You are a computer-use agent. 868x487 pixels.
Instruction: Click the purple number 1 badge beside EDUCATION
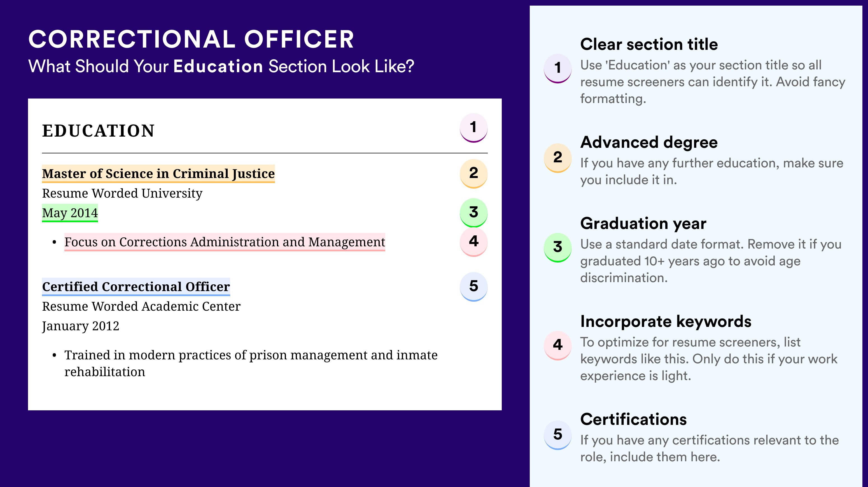(473, 128)
